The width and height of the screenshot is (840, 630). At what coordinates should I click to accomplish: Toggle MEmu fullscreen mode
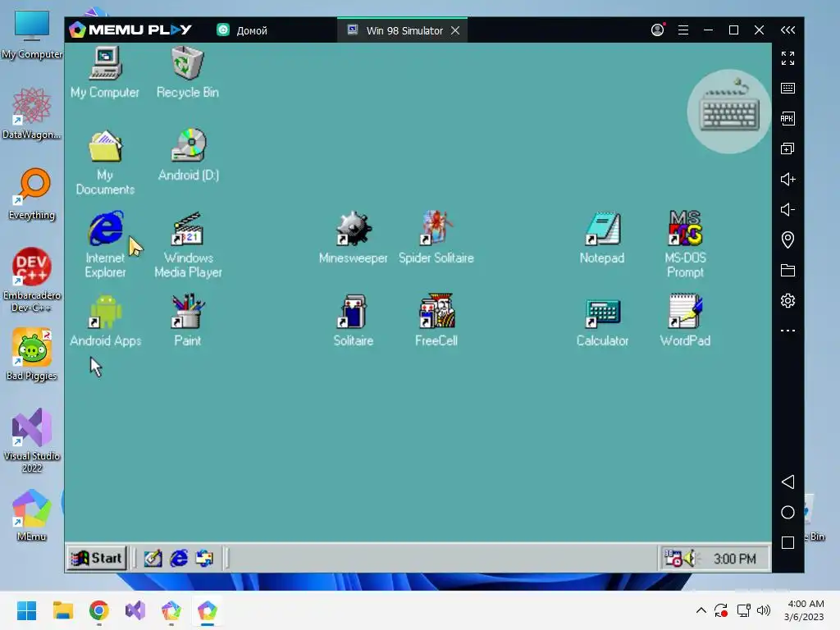pyautogui.click(x=787, y=58)
